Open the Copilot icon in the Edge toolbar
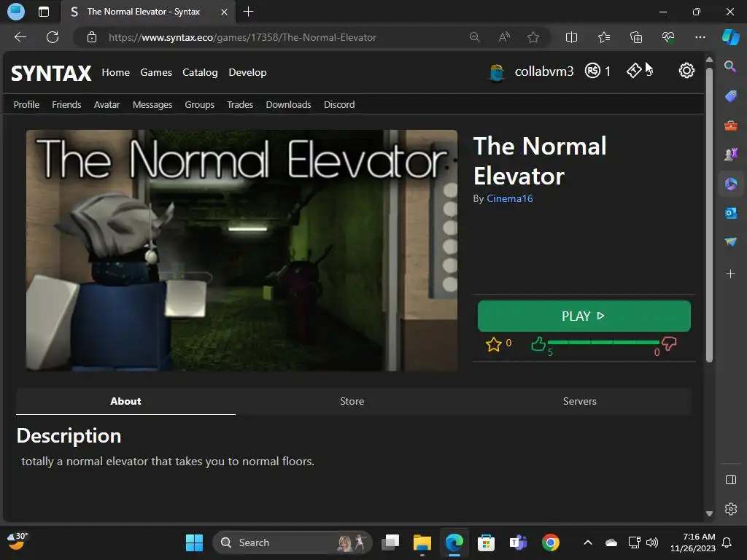This screenshot has width=747, height=560. pos(731,37)
